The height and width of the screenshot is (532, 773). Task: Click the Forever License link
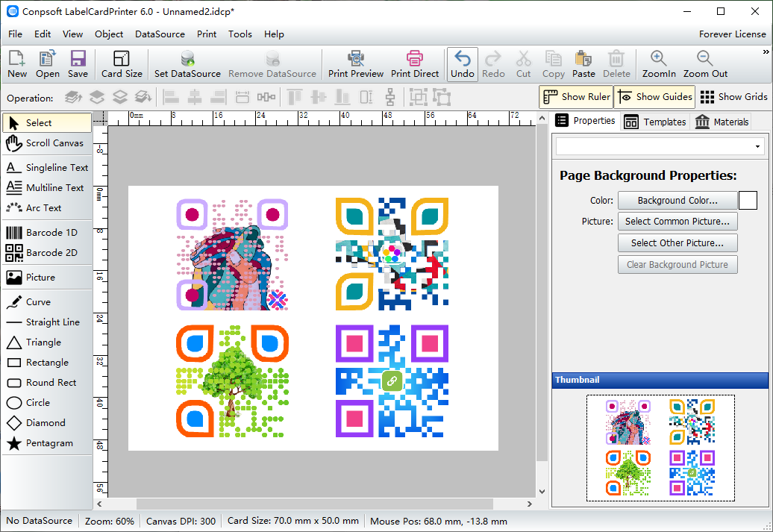click(x=732, y=34)
